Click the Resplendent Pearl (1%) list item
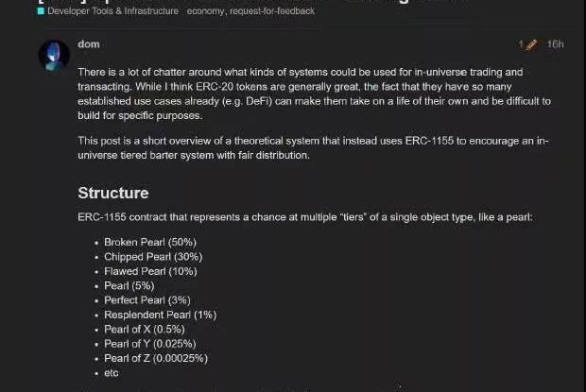Image resolution: width=586 pixels, height=392 pixels. tap(160, 315)
